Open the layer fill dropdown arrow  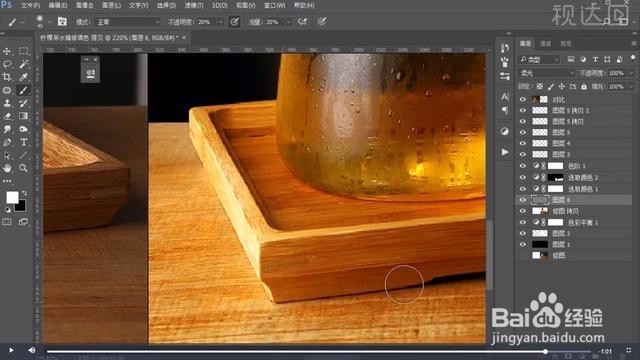point(631,87)
